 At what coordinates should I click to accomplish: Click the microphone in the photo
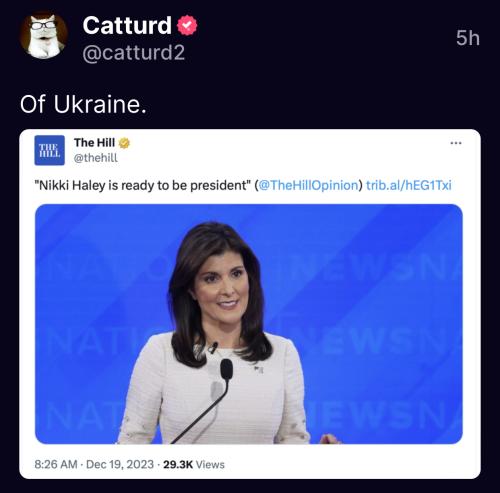(226, 369)
